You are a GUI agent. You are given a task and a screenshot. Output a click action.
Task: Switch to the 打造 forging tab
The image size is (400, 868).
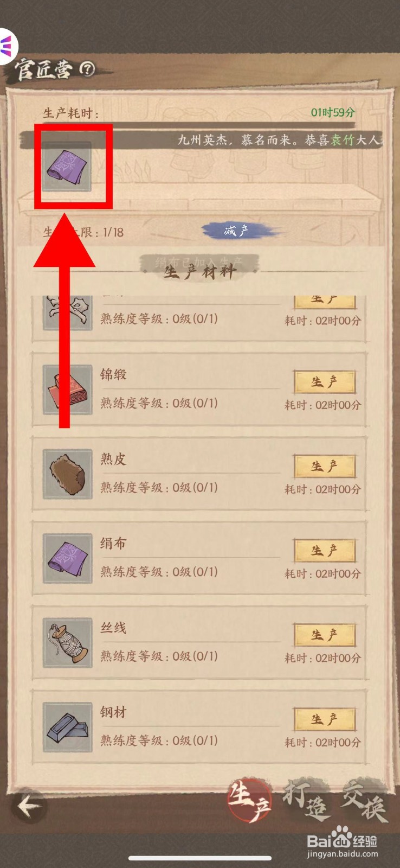pos(307,800)
